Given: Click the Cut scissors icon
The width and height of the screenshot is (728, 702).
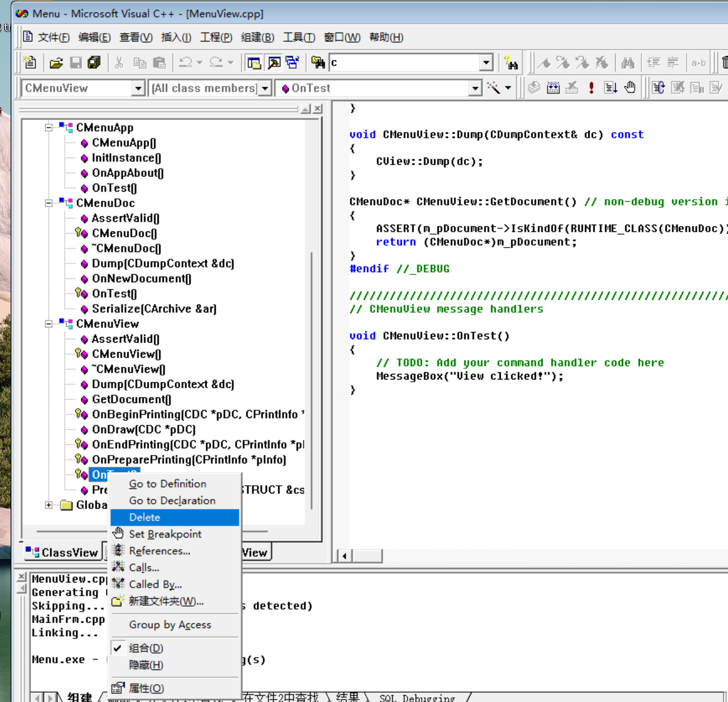Looking at the screenshot, I should tap(119, 63).
